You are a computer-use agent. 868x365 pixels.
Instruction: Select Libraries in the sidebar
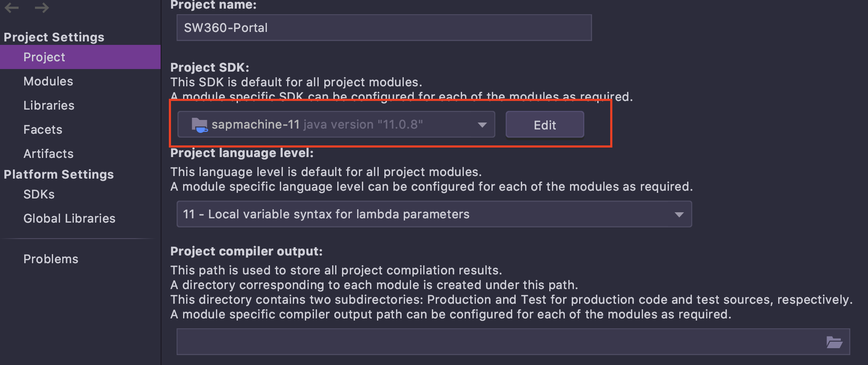click(x=49, y=105)
